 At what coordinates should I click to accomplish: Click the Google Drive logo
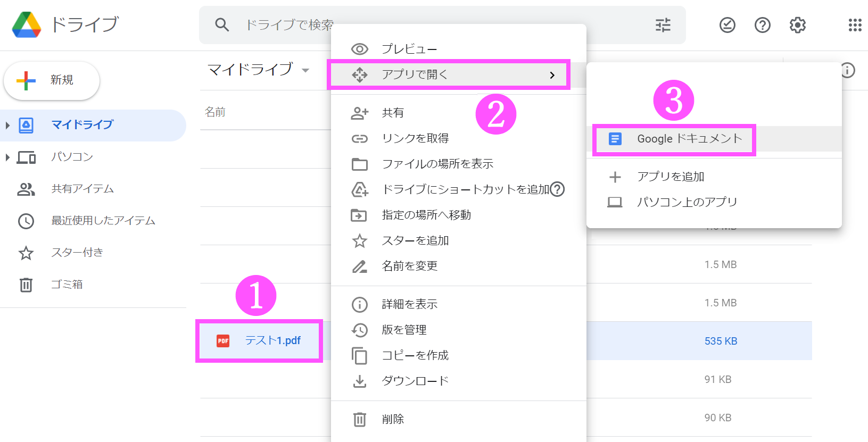pyautogui.click(x=27, y=24)
